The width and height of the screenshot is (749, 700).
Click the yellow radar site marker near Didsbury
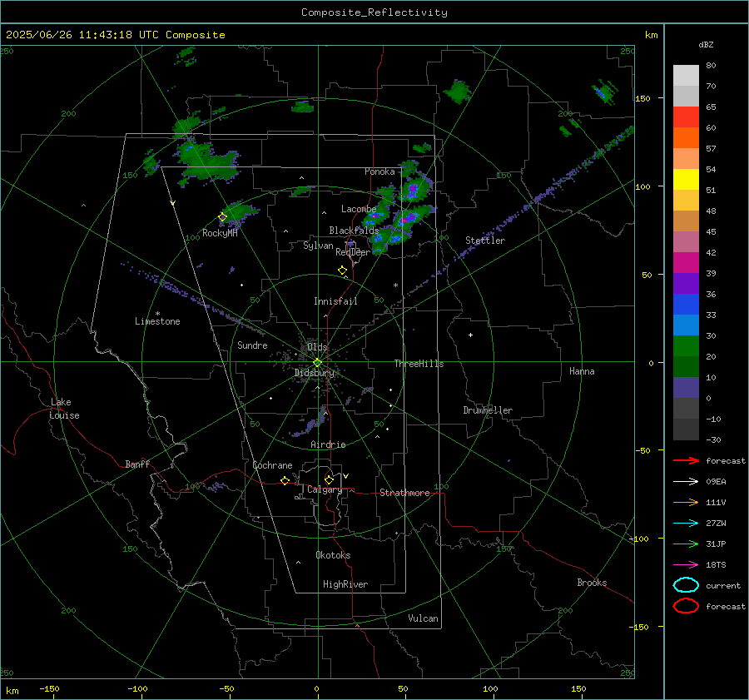317,363
